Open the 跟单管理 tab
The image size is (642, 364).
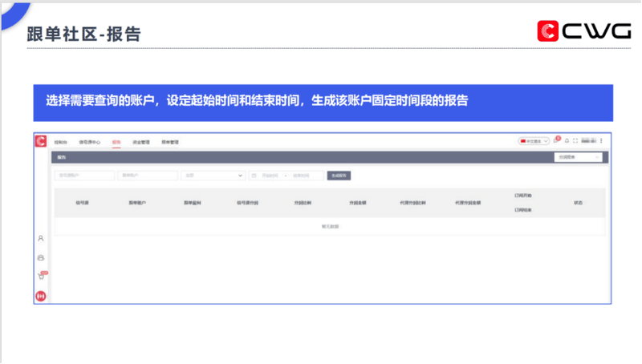click(170, 143)
